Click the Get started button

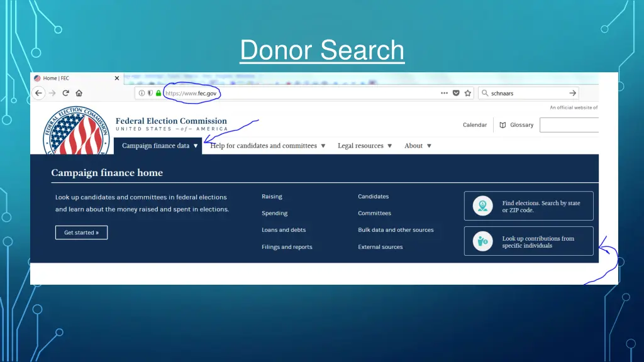(81, 233)
